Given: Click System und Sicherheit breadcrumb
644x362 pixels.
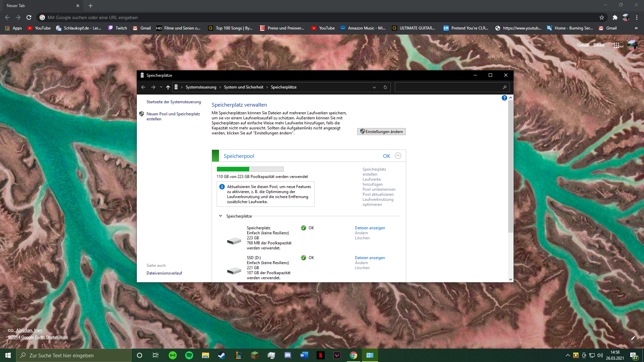Looking at the screenshot, I should [244, 87].
